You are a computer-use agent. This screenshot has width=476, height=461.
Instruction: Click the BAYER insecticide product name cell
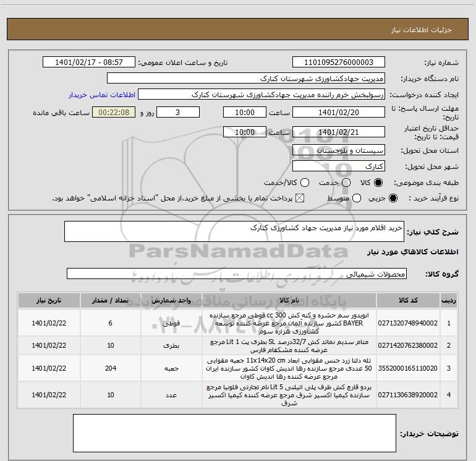tap(289, 323)
